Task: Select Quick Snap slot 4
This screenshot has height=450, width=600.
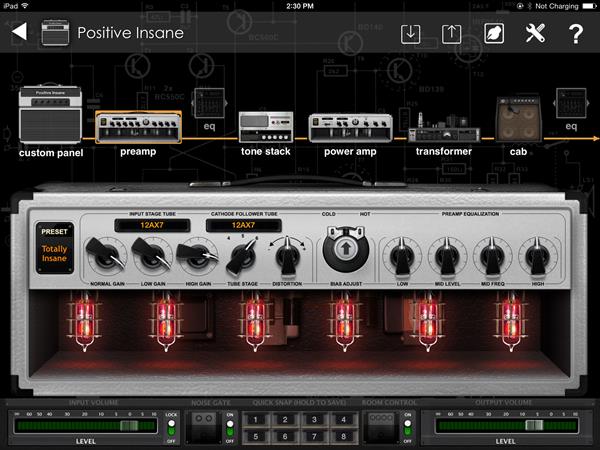Action: (343, 420)
